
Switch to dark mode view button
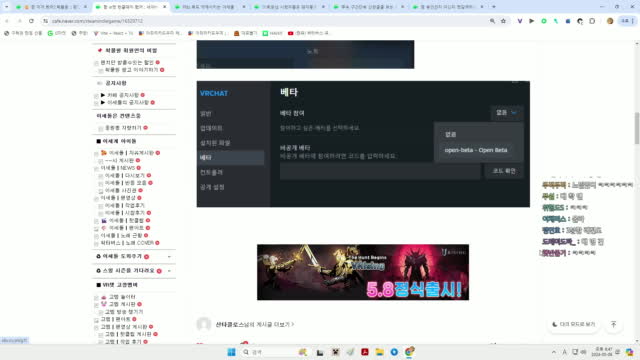coord(573,324)
